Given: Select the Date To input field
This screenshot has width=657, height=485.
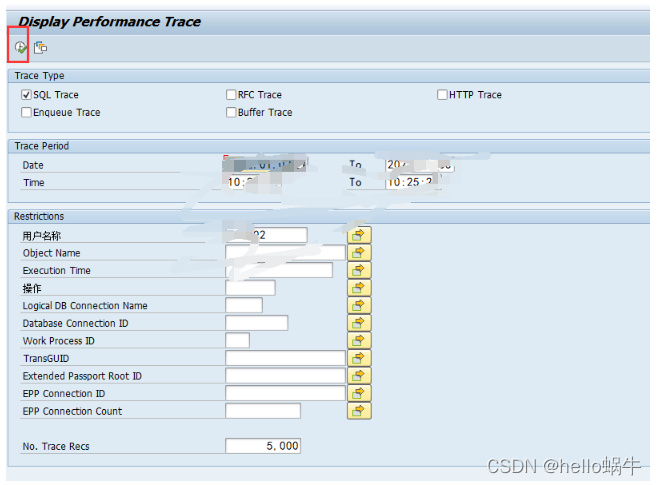Looking at the screenshot, I should [420, 165].
